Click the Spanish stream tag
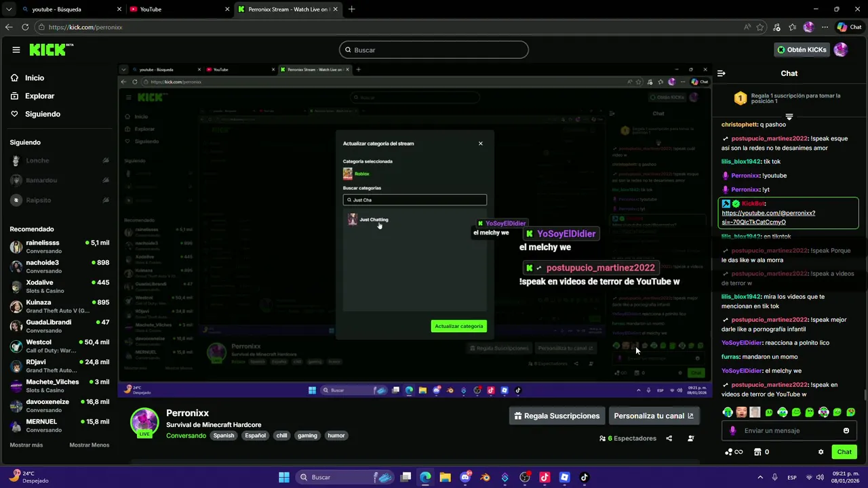This screenshot has width=868, height=488. (224, 436)
